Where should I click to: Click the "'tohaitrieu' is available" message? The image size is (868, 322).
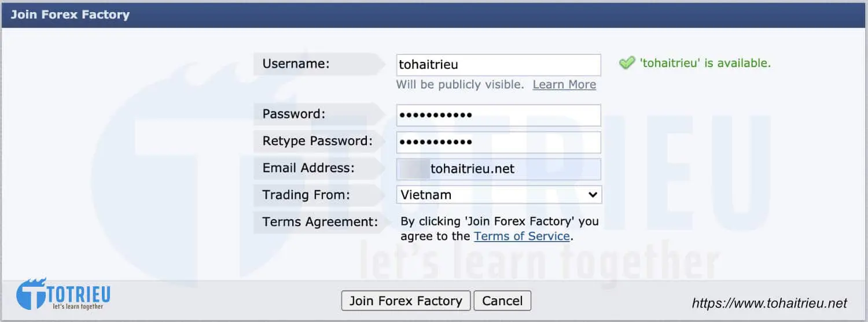tap(705, 63)
